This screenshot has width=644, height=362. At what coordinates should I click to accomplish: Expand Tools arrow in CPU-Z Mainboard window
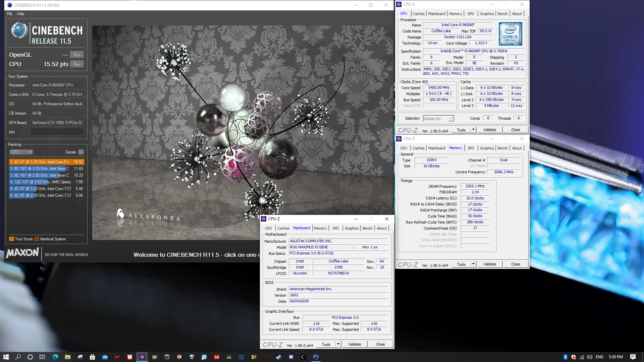coord(338,344)
